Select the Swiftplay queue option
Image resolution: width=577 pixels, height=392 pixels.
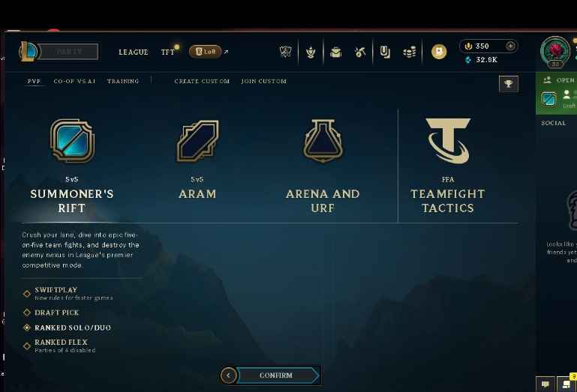[x=56, y=290]
